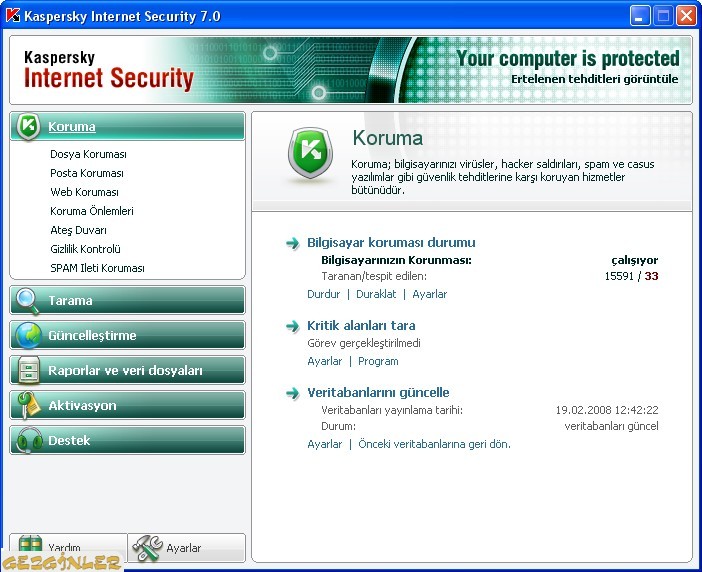Click arrow beside Bilgisayar koruması durumu

point(293,243)
